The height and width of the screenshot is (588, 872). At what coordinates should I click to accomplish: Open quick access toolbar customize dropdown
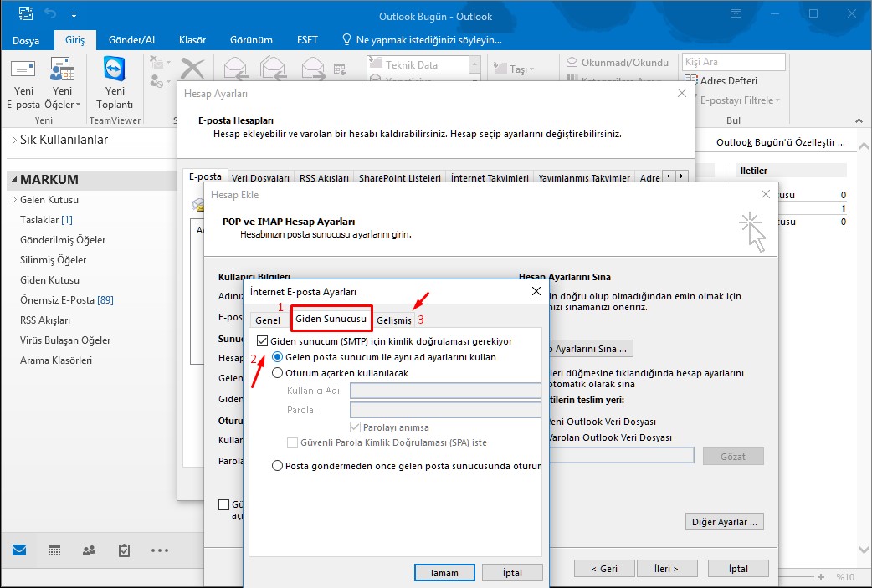74,14
